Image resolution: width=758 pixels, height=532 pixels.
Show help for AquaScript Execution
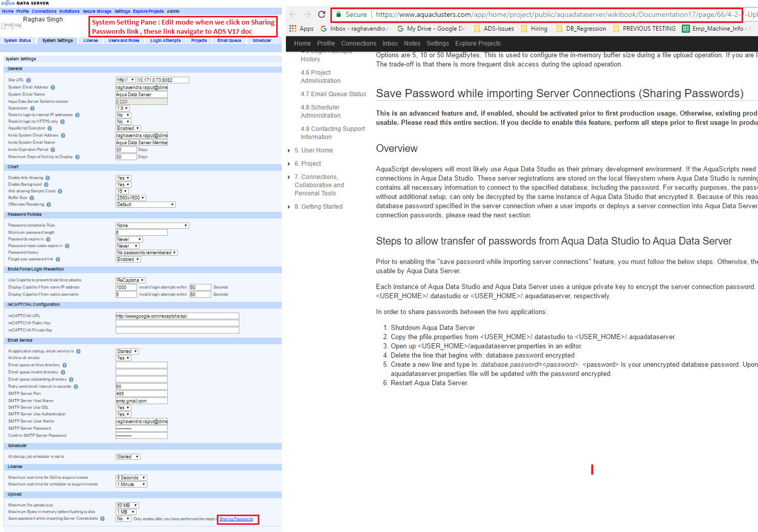(50, 128)
